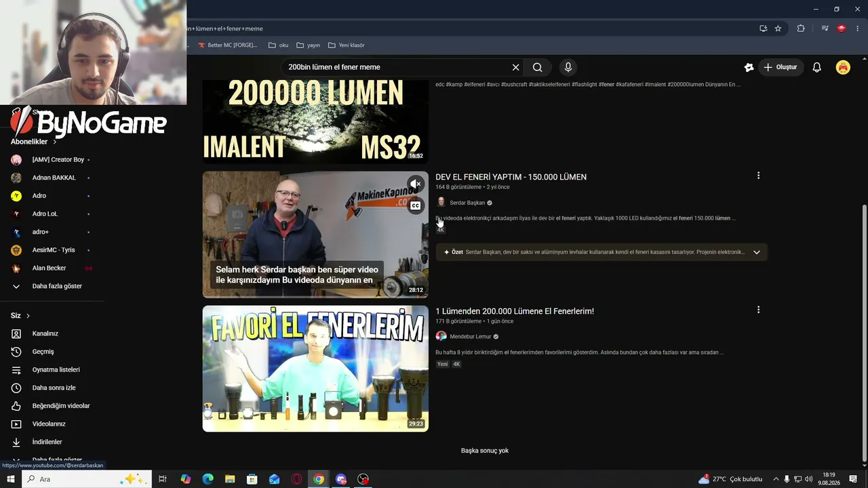Show hidden system tray icons
The width and height of the screenshot is (868, 488).
[x=776, y=479]
